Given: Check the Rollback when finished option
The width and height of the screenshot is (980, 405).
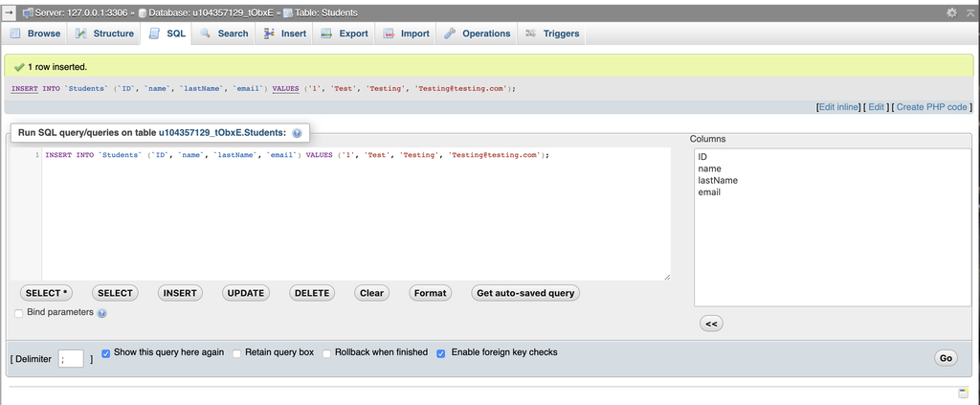Looking at the screenshot, I should [x=326, y=353].
